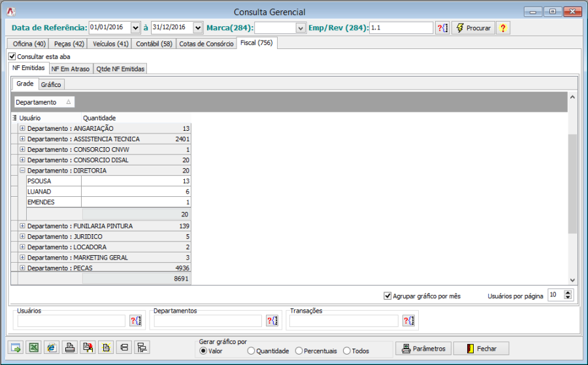Expand the ANGARIAÇÃO department row
Screen dimensions: 588x365
point(22,128)
